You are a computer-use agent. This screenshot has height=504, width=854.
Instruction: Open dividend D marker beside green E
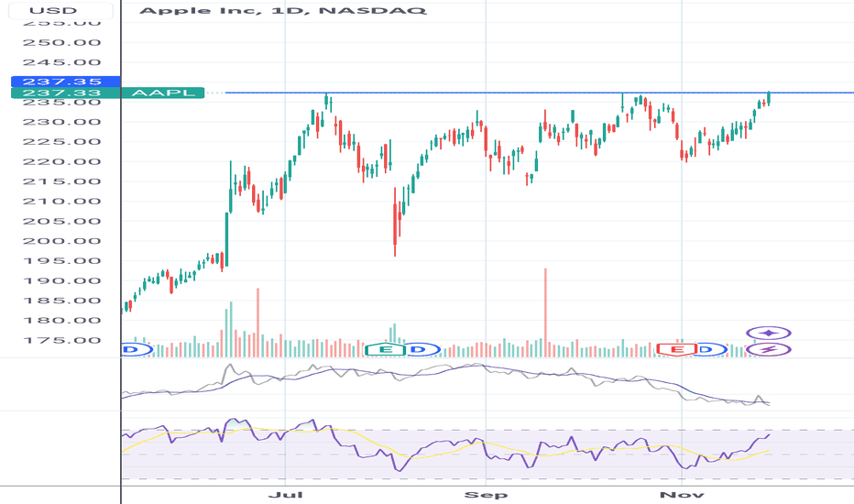[418, 349]
